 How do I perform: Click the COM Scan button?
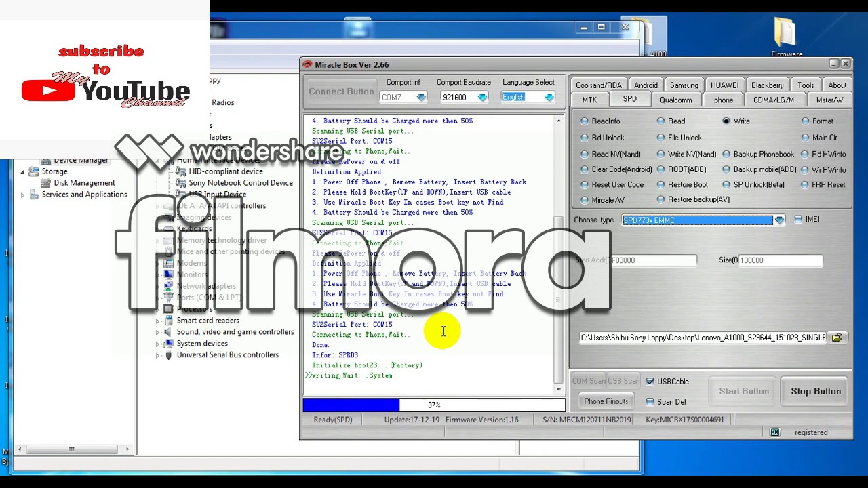[589, 381]
